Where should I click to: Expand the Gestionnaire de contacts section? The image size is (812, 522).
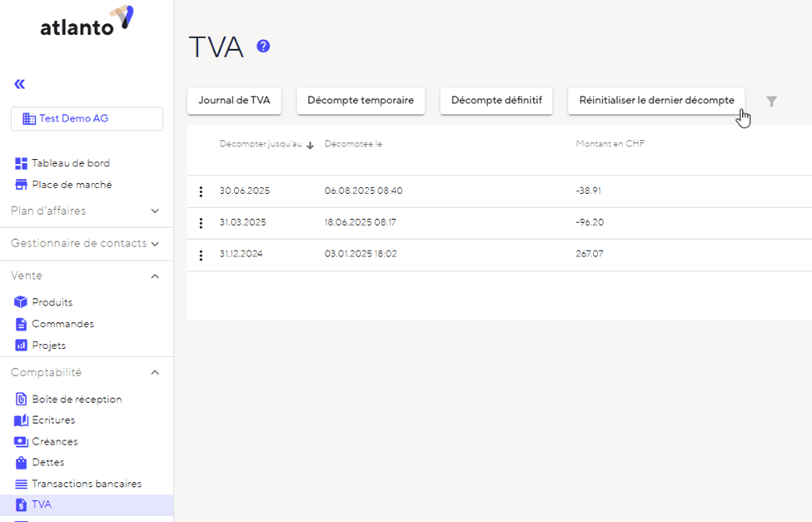pos(155,244)
